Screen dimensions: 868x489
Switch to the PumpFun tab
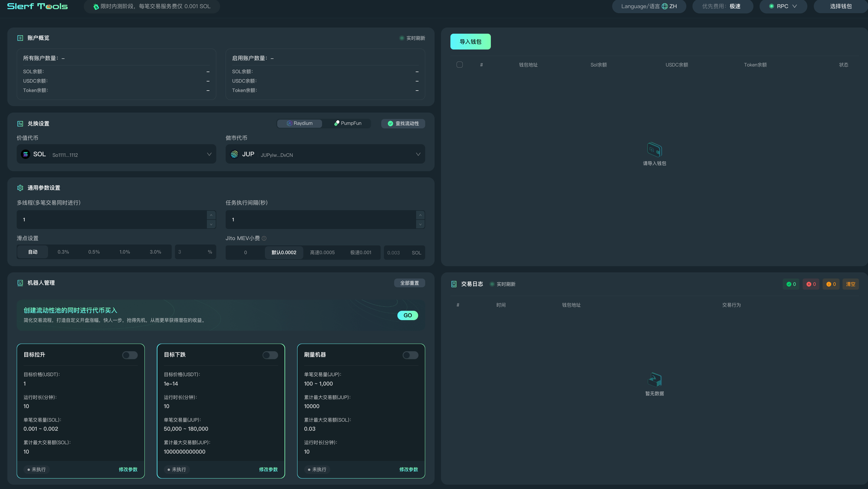coord(348,123)
